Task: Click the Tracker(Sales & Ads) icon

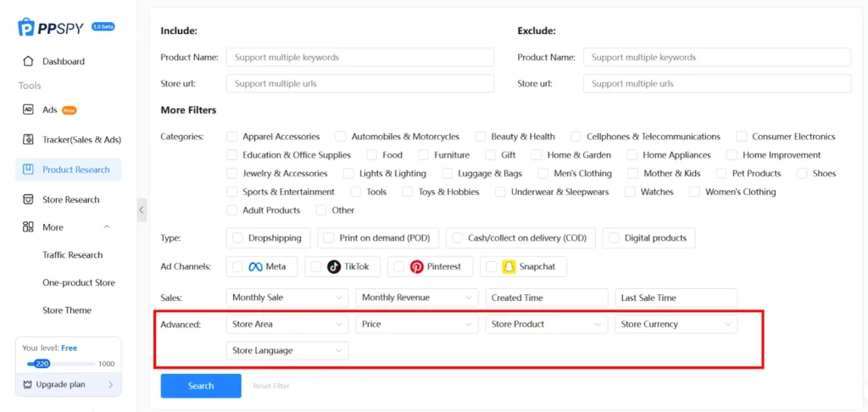Action: point(28,140)
